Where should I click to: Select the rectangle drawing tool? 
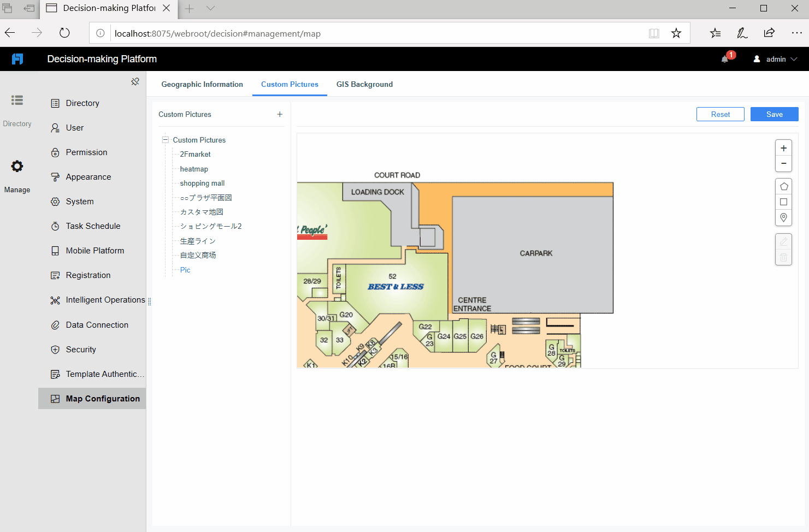click(783, 202)
